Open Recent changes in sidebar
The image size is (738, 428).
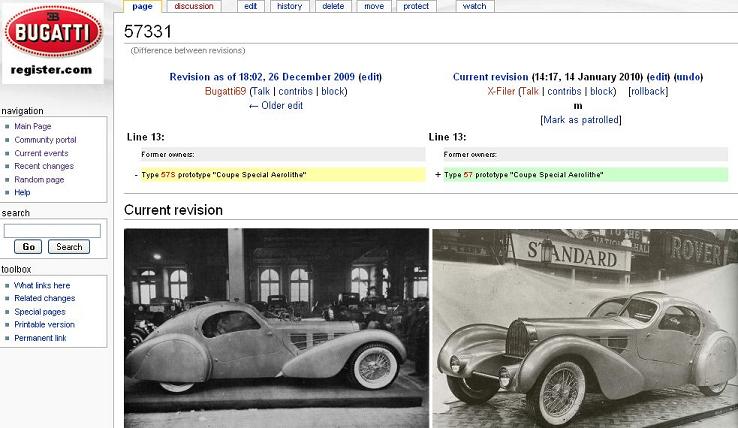[41, 166]
